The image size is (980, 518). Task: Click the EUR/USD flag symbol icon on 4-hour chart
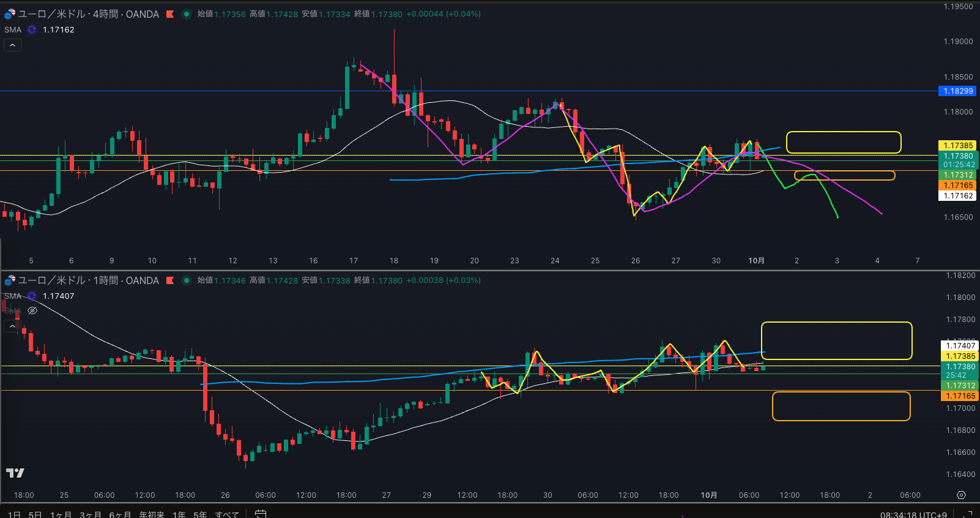10,14
